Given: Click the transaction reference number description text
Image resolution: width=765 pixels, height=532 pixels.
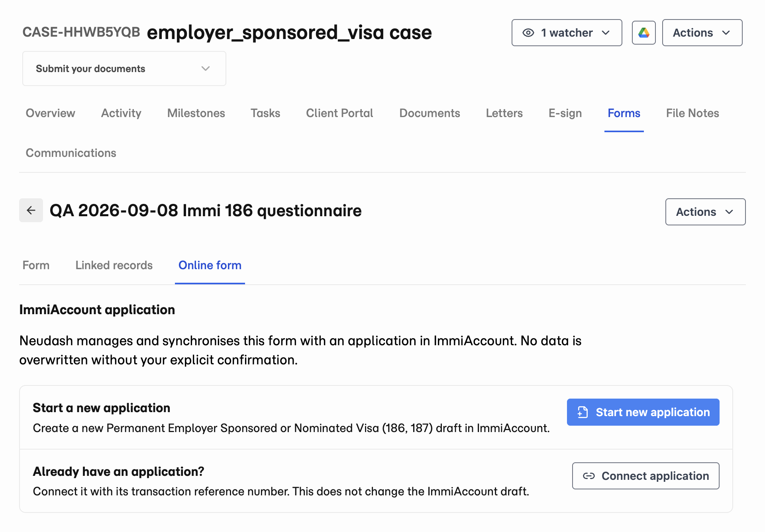Looking at the screenshot, I should tap(281, 491).
